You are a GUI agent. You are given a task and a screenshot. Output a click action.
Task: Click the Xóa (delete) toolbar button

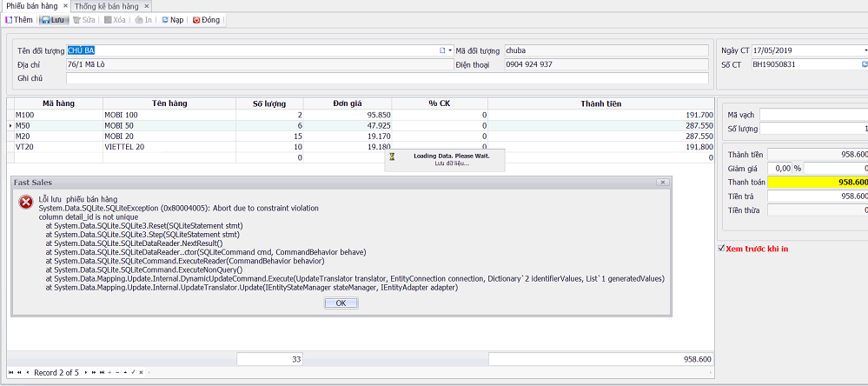click(x=116, y=20)
